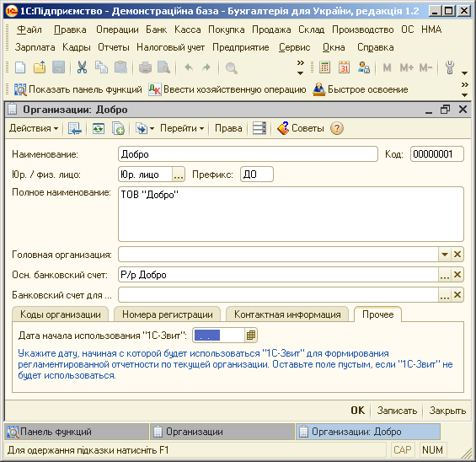Switch to the Номера регистрации tab
The width and height of the screenshot is (476, 462).
coord(168,314)
